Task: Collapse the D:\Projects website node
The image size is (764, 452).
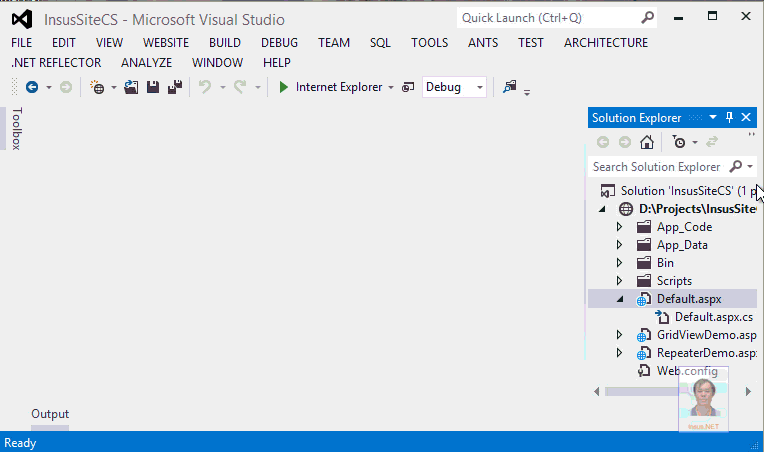Action: pos(602,209)
